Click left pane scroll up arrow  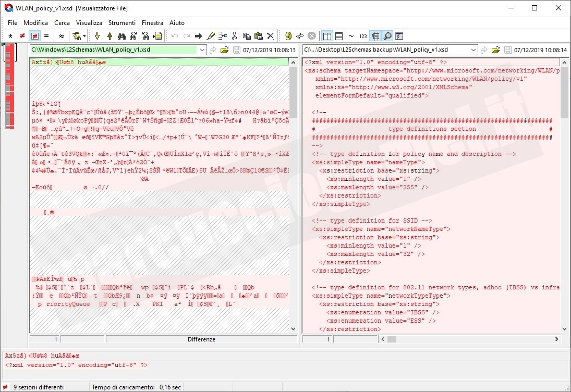tap(293, 62)
